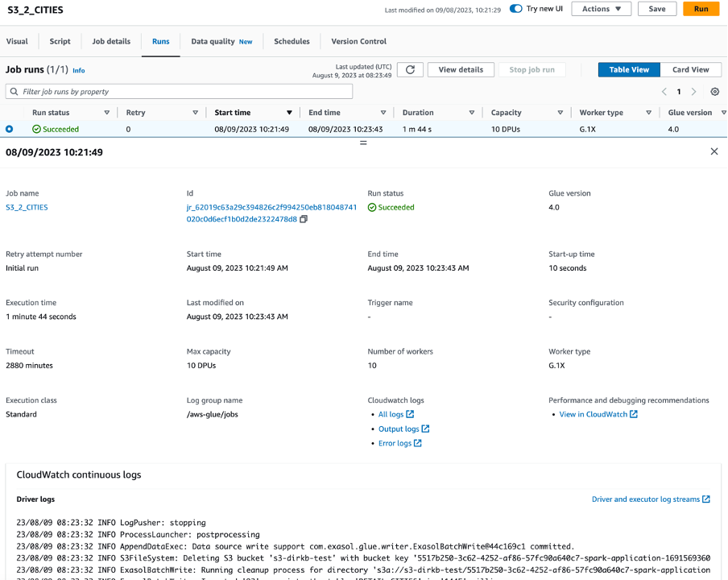Click the ProcessLauncher: postprocessing log line
Screen dimensions: 728x580
point(138,535)
